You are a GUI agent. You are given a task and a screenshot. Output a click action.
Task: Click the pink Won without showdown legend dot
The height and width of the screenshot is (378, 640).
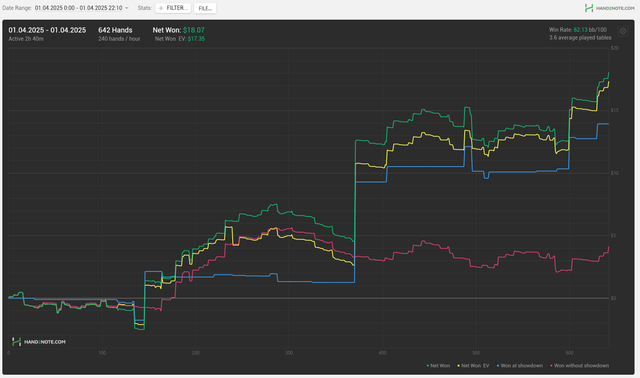[552, 366]
